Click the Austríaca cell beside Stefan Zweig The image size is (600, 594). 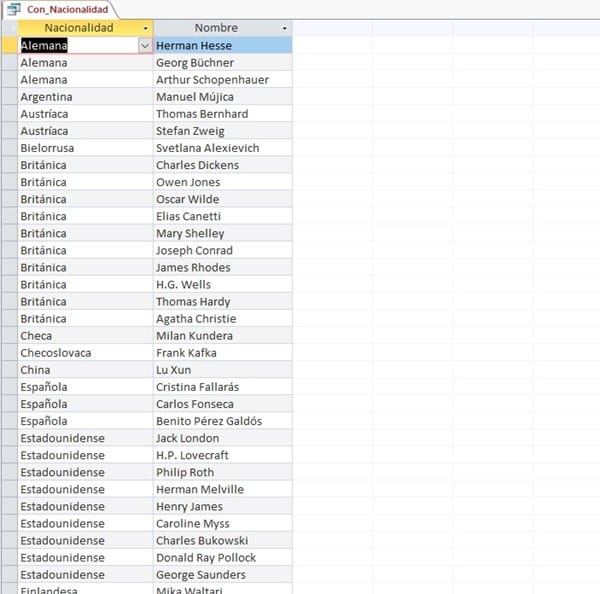85,131
